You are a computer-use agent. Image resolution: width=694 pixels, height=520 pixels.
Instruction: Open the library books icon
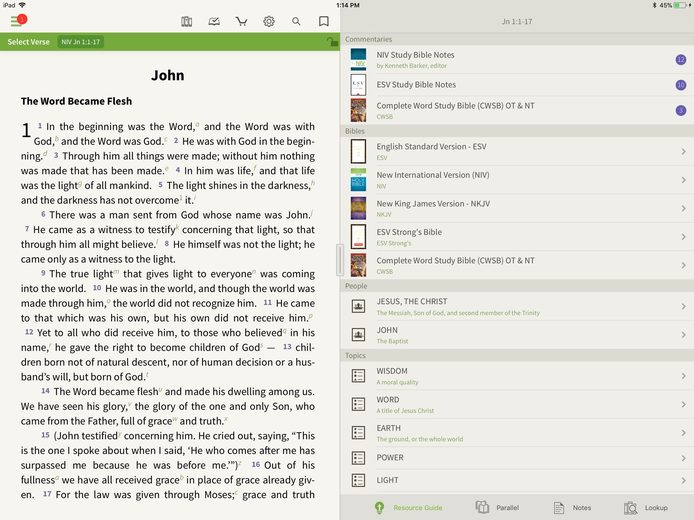click(x=186, y=21)
